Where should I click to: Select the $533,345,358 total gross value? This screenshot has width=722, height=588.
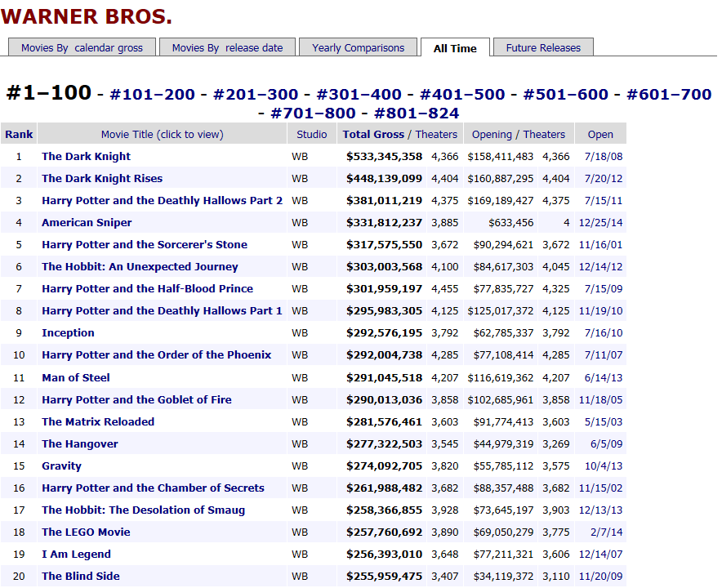(x=384, y=157)
